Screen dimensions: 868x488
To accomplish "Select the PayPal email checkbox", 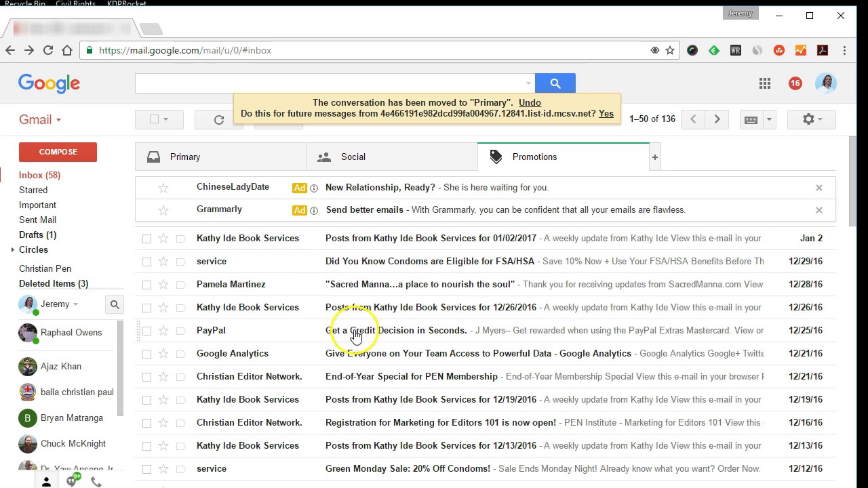I will pyautogui.click(x=146, y=331).
